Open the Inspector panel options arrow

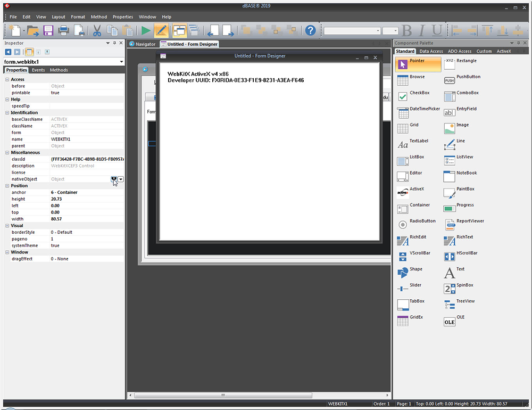pyautogui.click(x=108, y=43)
